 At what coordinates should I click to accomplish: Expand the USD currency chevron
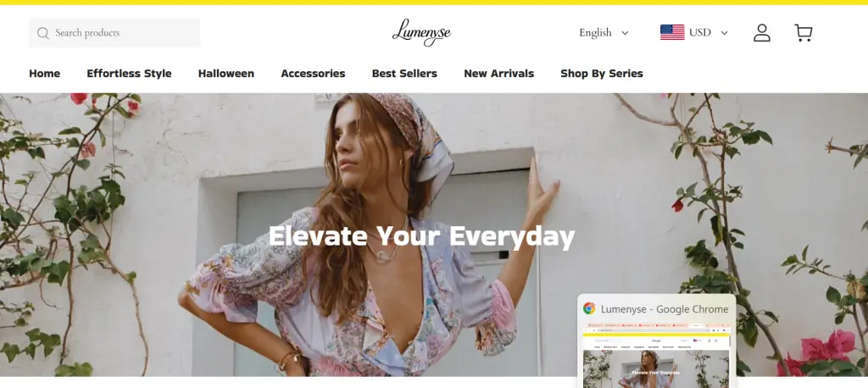click(724, 33)
